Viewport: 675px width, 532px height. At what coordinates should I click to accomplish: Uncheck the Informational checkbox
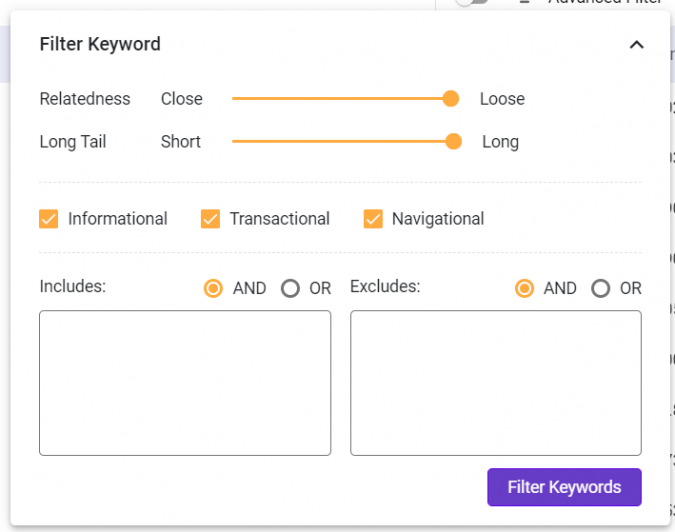(x=49, y=219)
